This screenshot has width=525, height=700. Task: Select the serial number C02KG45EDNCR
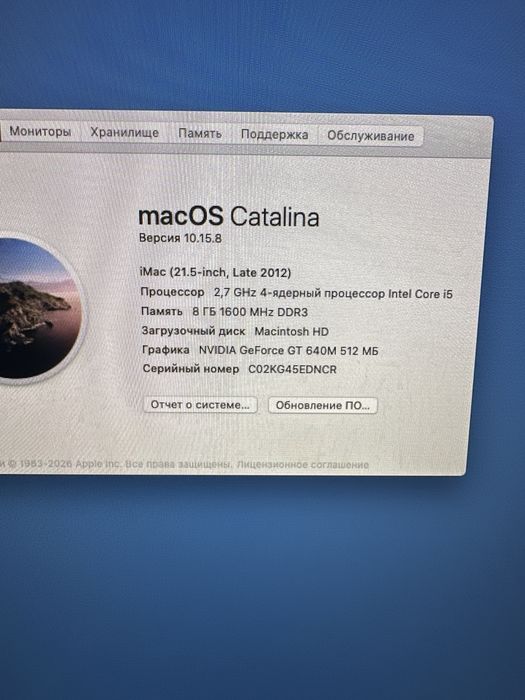292,370
